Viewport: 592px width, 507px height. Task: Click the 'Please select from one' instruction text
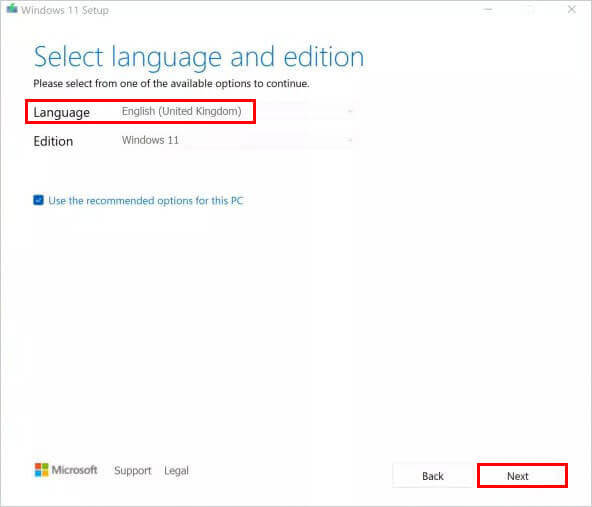(x=171, y=83)
